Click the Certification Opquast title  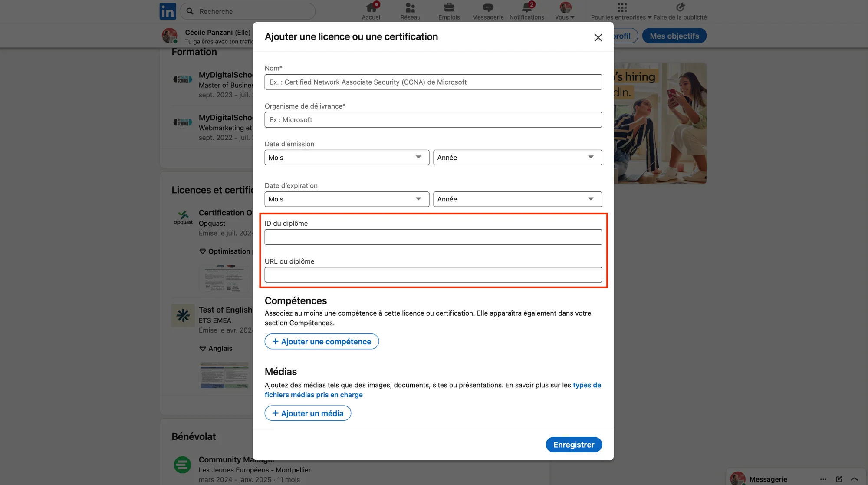click(226, 213)
